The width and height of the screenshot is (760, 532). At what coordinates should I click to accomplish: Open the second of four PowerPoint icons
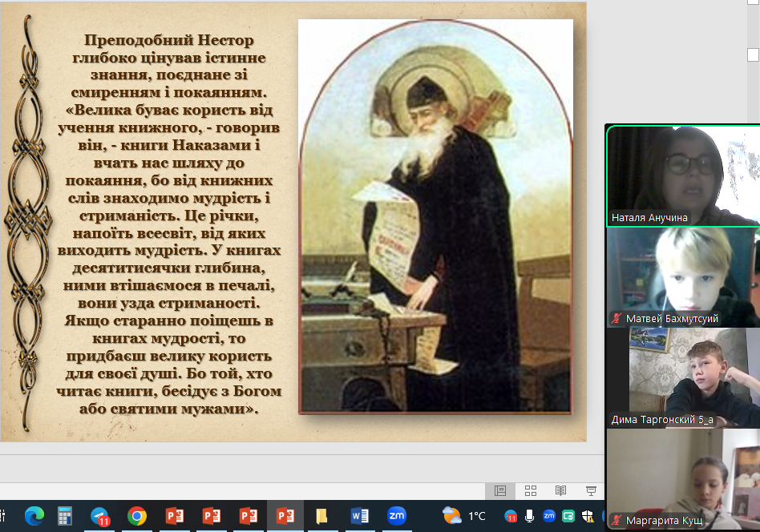pos(212,516)
